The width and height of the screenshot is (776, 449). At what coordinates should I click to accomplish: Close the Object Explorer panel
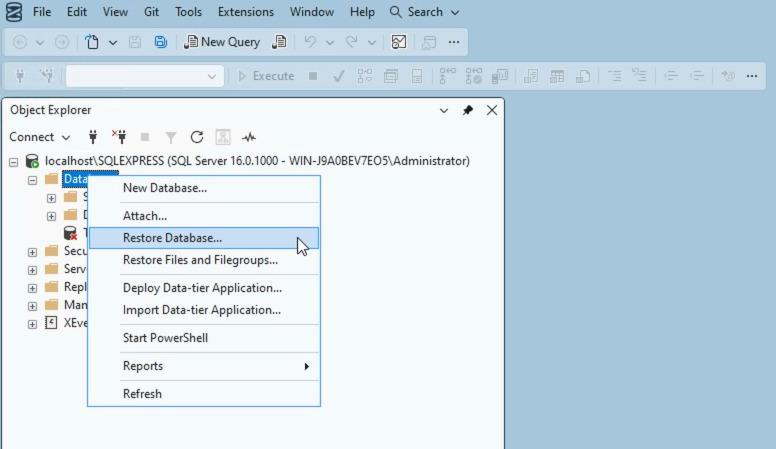coord(492,110)
